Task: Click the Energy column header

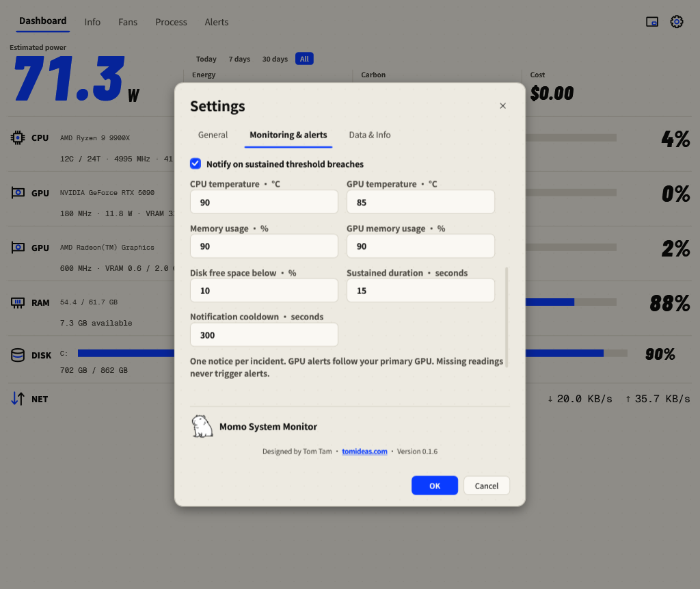Action: [204, 75]
